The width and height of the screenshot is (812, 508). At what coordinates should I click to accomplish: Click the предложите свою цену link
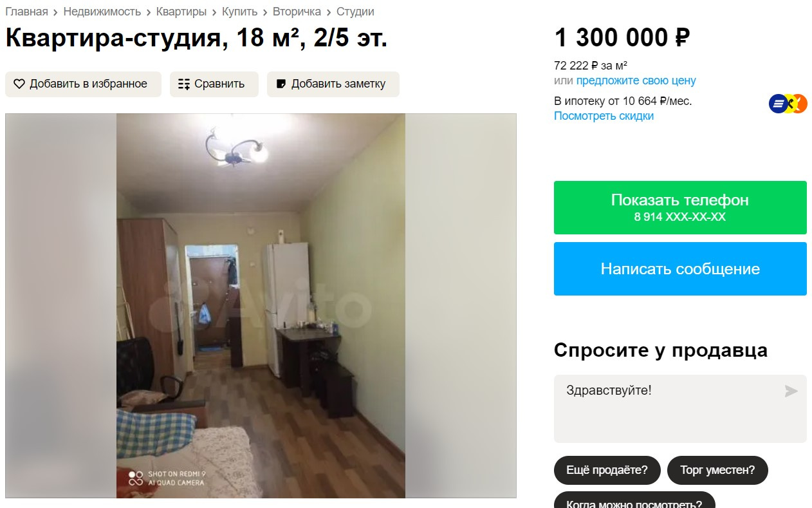[636, 80]
